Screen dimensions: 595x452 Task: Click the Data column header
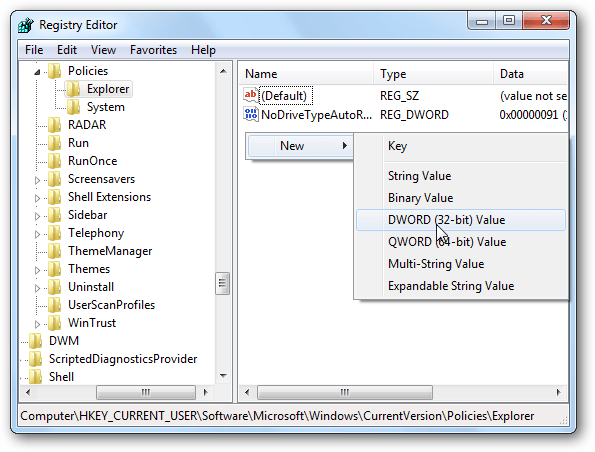530,74
